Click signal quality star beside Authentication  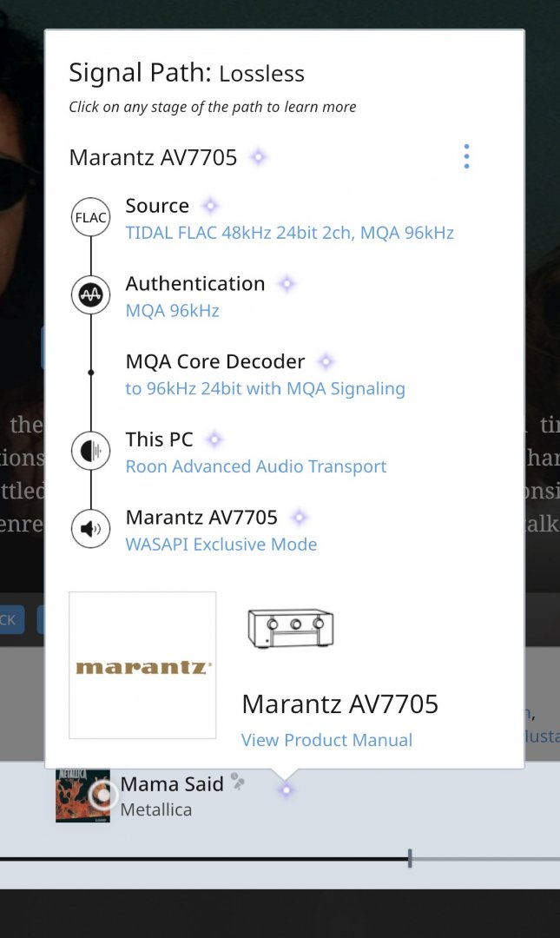pyautogui.click(x=287, y=284)
